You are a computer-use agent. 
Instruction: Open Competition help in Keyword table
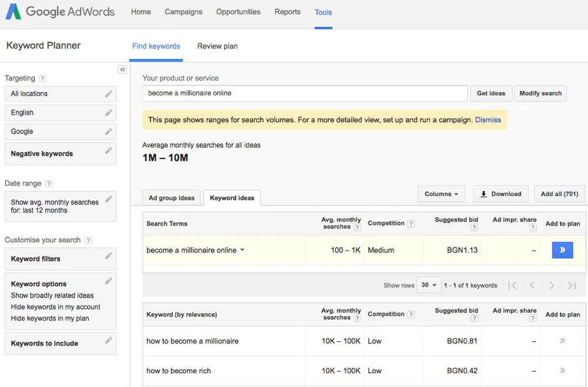411,314
